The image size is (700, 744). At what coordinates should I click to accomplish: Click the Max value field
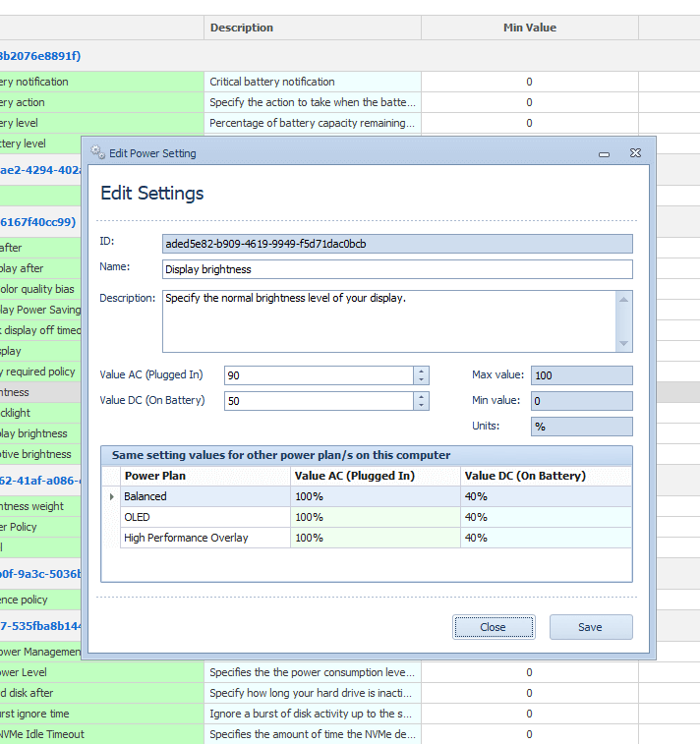tap(581, 375)
